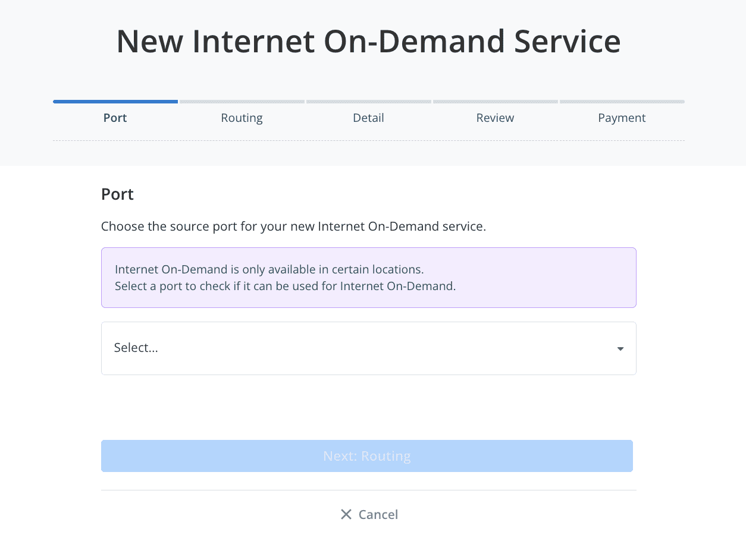This screenshot has width=746, height=560.
Task: Open the Select... source port dropdown
Action: 368,348
